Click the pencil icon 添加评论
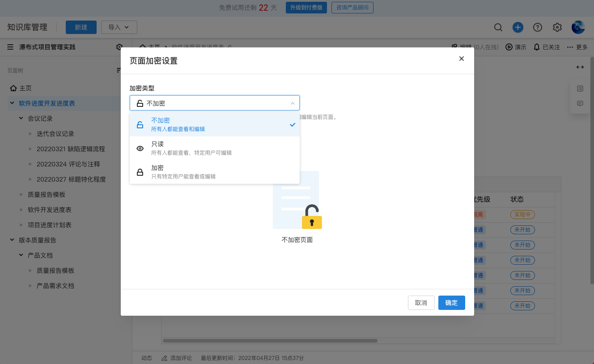 [164, 358]
